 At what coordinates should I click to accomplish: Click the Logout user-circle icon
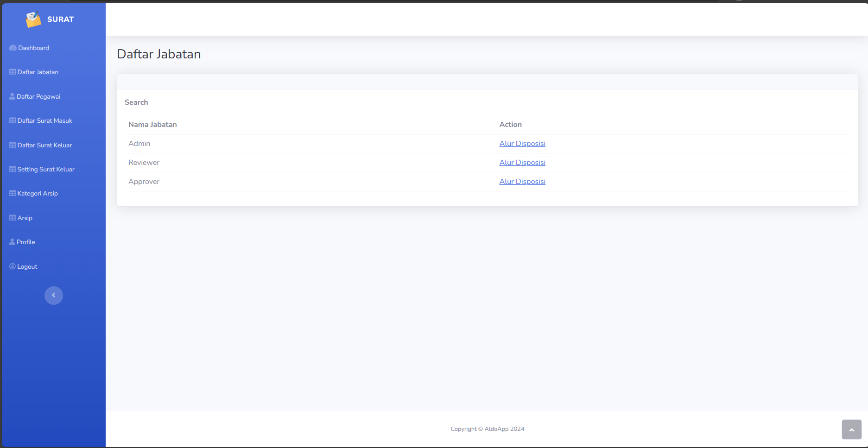13,266
